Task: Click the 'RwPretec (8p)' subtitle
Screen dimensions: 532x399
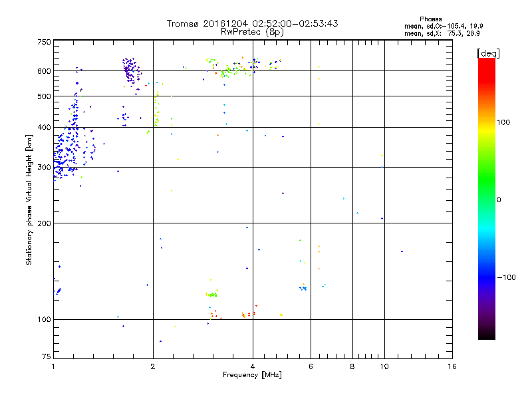Action: pyautogui.click(x=252, y=32)
